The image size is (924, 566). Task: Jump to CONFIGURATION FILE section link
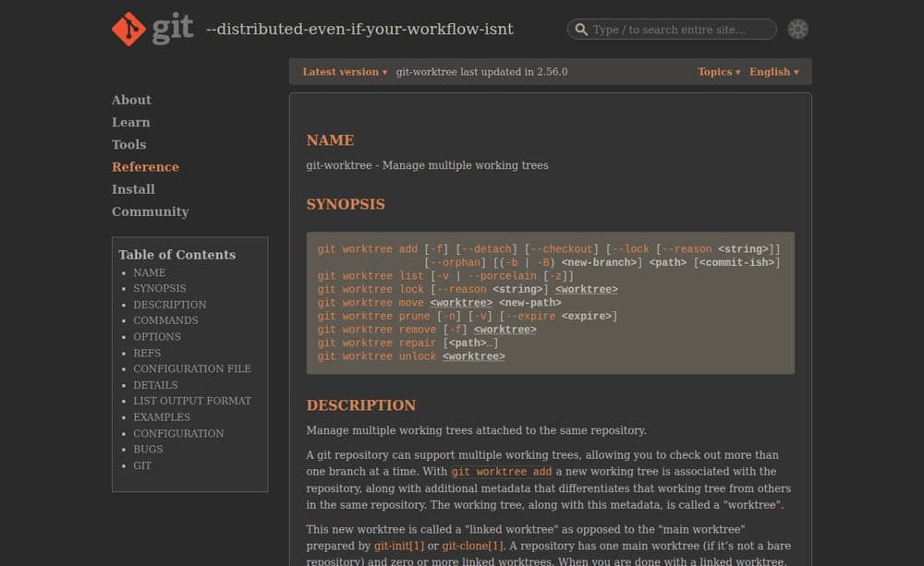click(192, 368)
